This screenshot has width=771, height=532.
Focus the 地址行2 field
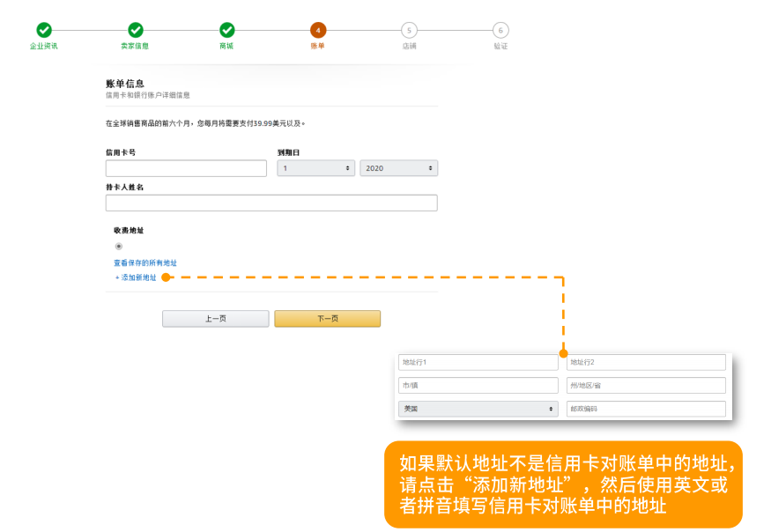tap(646, 362)
